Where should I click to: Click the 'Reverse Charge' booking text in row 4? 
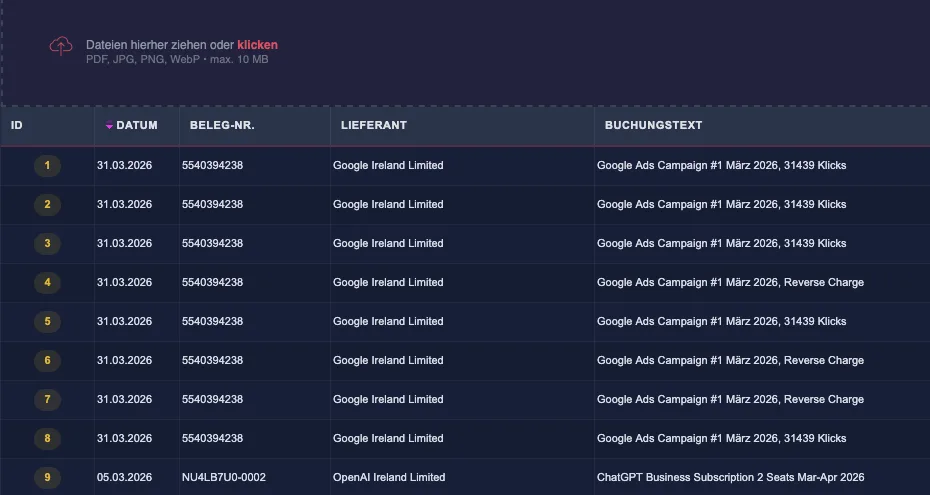[730, 283]
